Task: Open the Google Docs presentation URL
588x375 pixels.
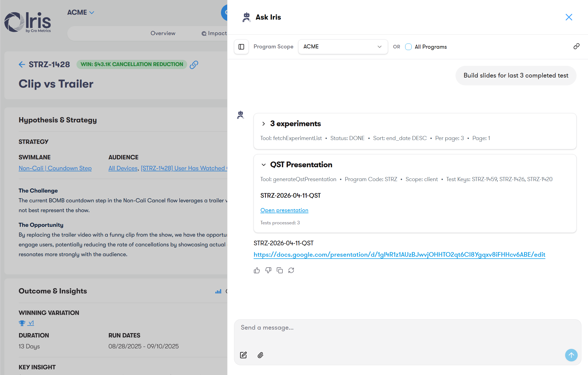Action: 399,255
